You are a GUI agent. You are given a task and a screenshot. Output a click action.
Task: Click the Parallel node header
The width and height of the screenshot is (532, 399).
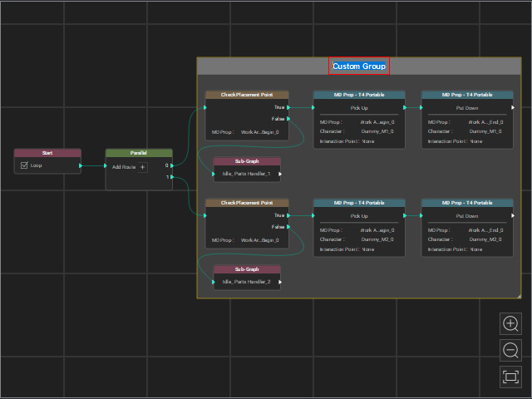pyautogui.click(x=139, y=153)
